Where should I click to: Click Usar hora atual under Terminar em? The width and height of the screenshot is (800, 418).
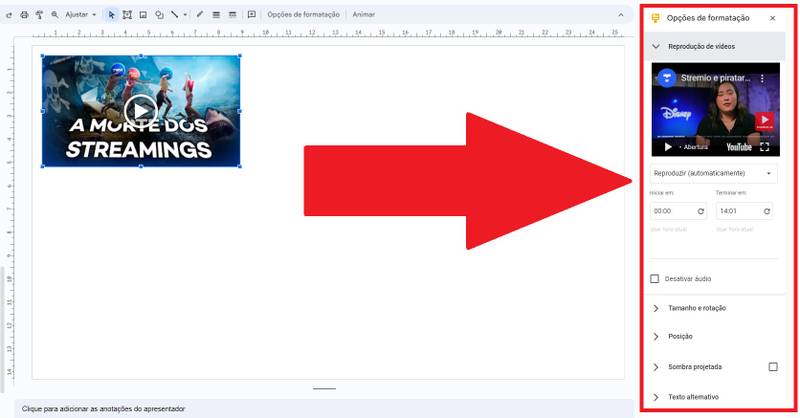735,230
